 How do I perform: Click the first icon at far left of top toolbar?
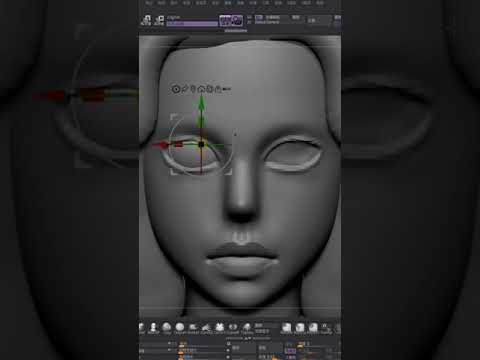click(x=146, y=20)
